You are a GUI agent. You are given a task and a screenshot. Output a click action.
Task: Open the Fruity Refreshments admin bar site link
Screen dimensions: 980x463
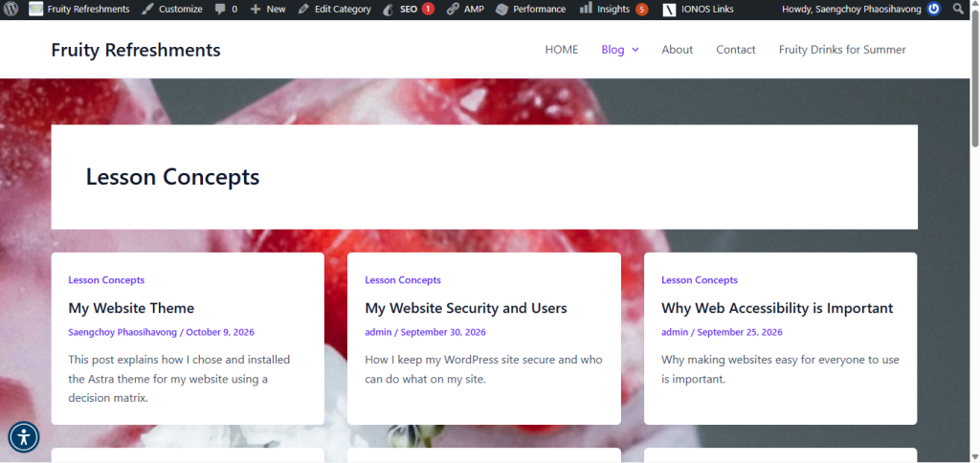point(79,10)
